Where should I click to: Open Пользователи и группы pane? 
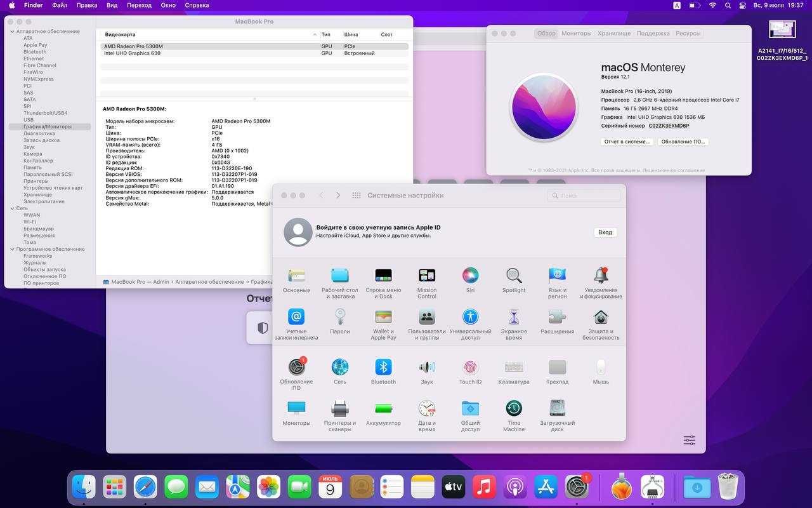click(427, 317)
